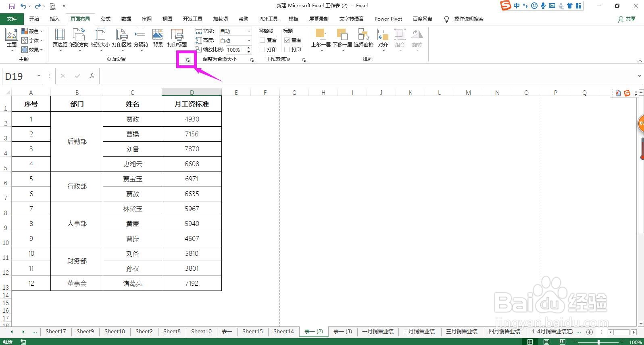644x345 pixels.
Task: Switch to Insert (插入) tab
Action: pyautogui.click(x=54, y=19)
